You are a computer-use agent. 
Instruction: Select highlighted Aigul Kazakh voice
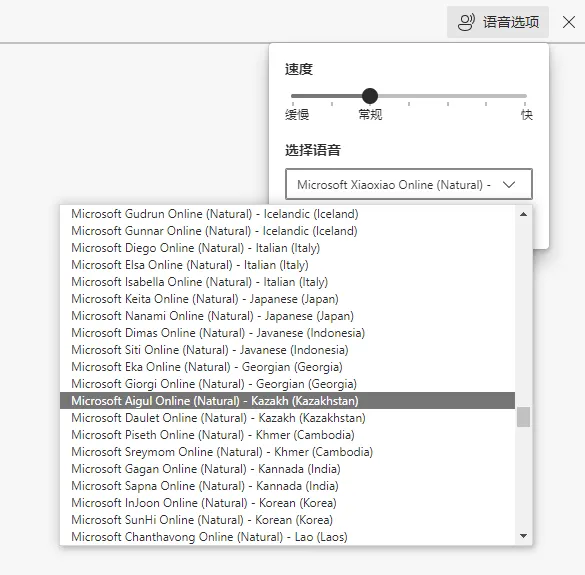pos(287,401)
